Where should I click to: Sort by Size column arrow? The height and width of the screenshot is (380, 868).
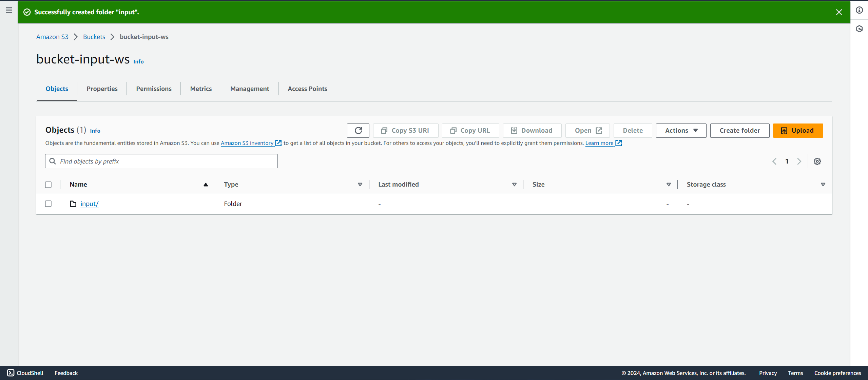669,185
